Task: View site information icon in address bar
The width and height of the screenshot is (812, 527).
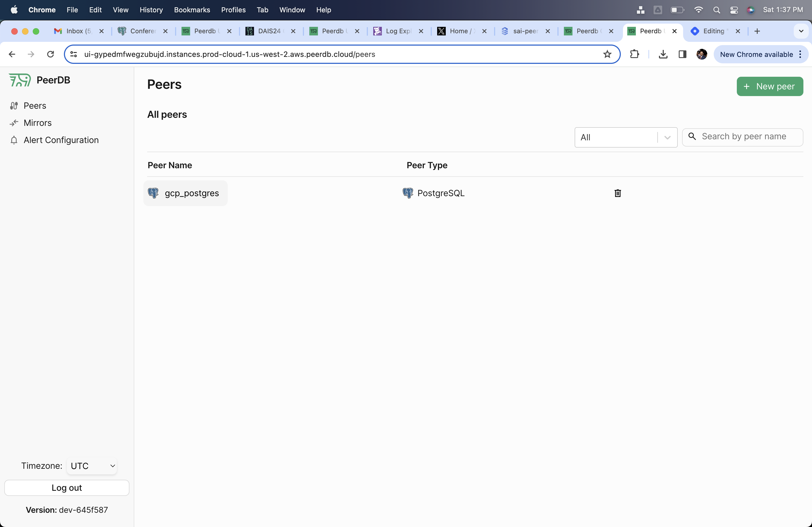Action: click(74, 54)
